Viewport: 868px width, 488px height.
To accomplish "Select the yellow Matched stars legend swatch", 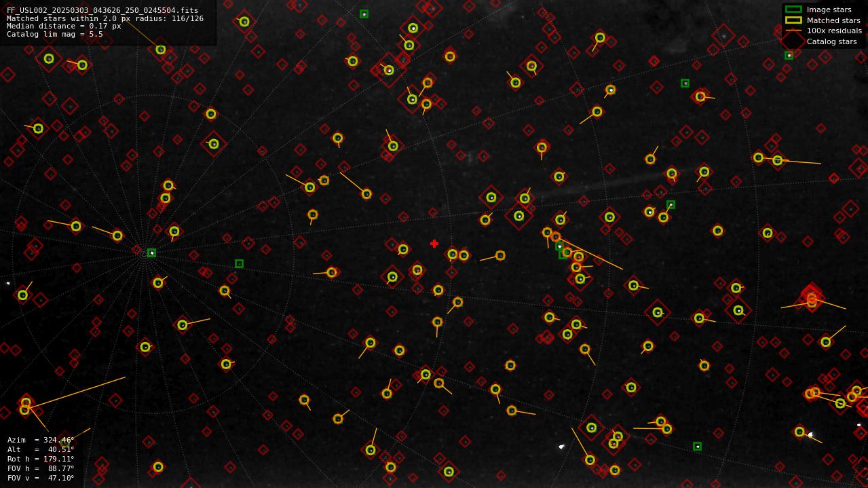I will coord(793,20).
